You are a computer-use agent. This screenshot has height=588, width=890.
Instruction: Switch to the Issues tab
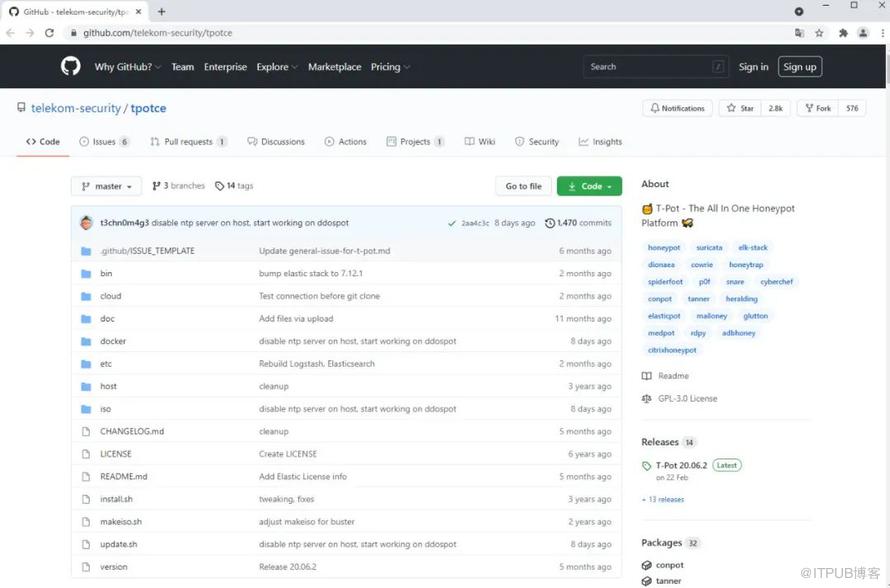point(104,141)
